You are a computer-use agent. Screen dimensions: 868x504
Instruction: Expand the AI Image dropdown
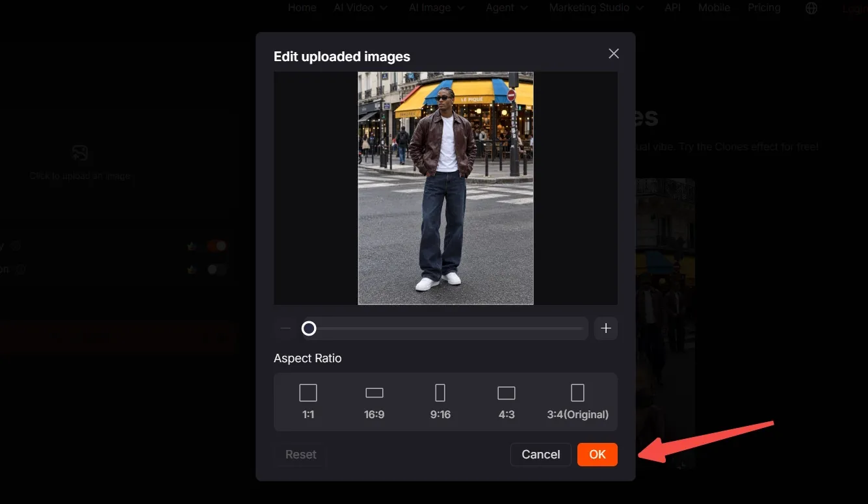[x=436, y=8]
